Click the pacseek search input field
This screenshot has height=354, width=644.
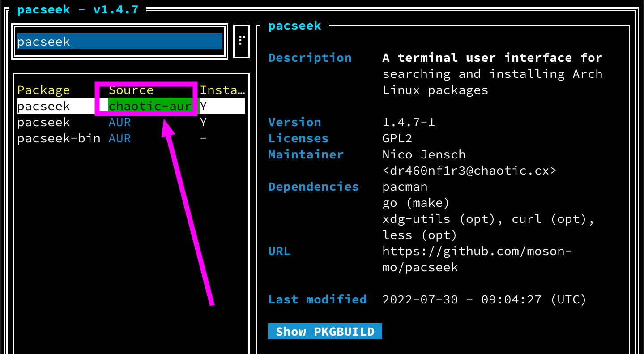tap(119, 41)
